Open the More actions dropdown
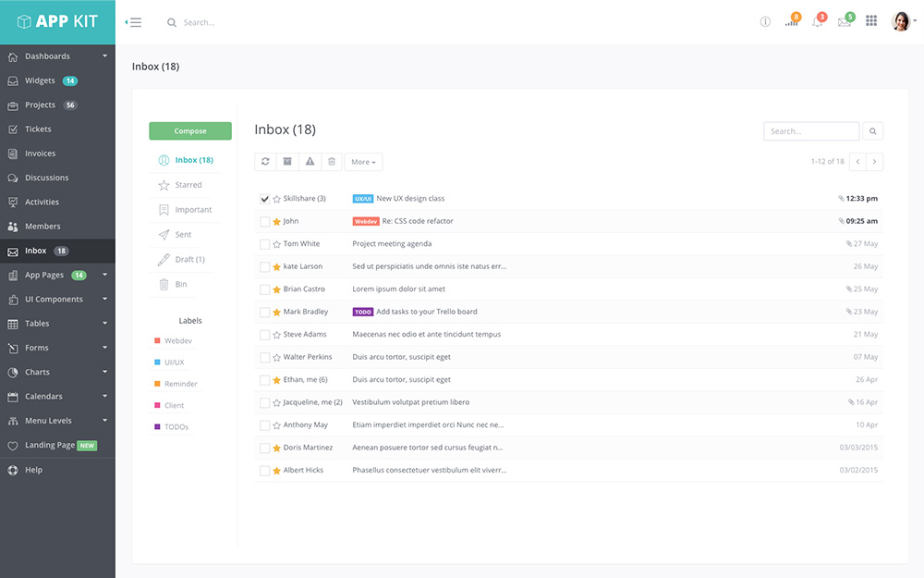 pos(363,162)
